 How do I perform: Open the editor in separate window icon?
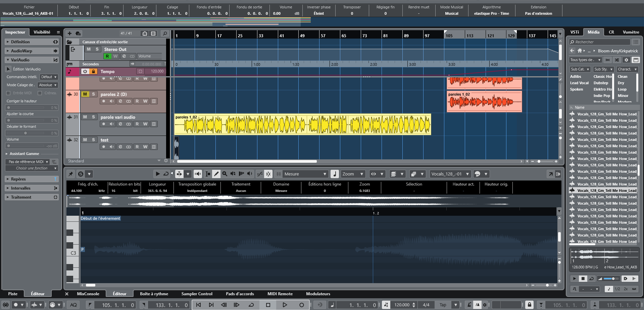(x=551, y=174)
